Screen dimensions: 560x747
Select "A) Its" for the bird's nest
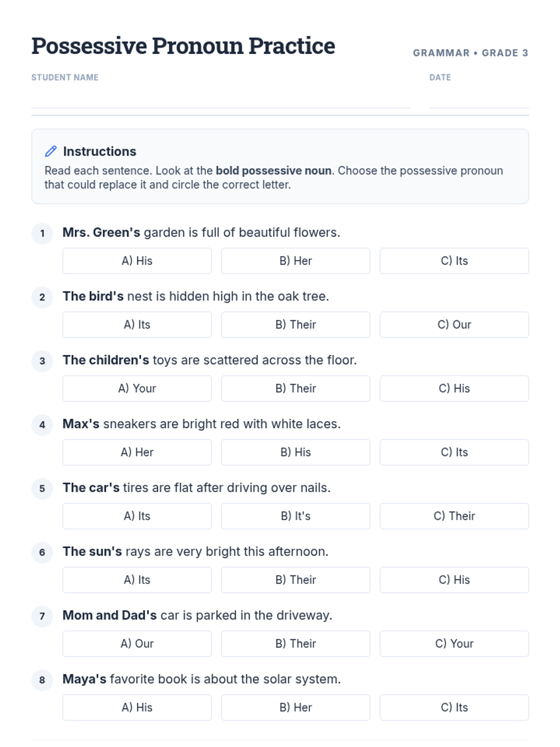[137, 325]
